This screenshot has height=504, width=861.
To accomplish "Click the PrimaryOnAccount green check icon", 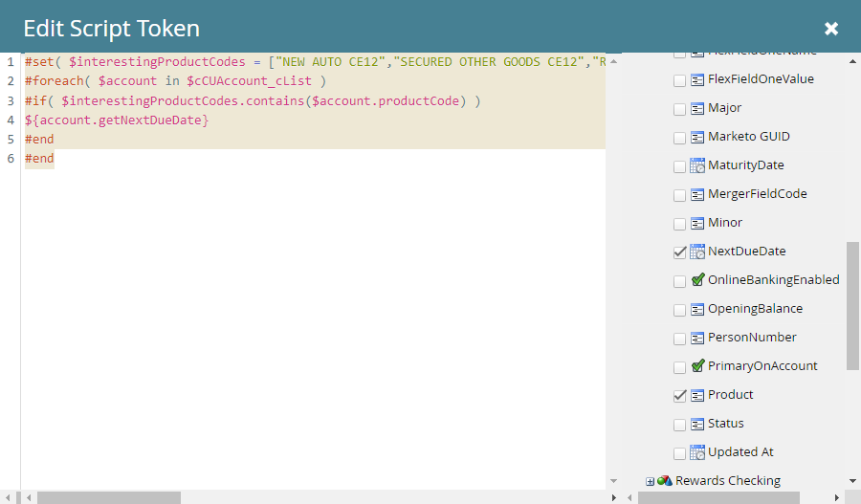I will point(697,366).
